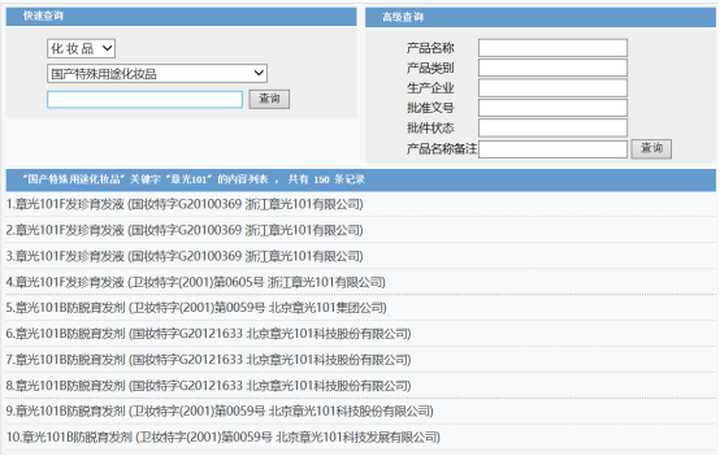Screen dimensions: 720x456
Task: Click the 批件状态 label
Action: pos(430,128)
